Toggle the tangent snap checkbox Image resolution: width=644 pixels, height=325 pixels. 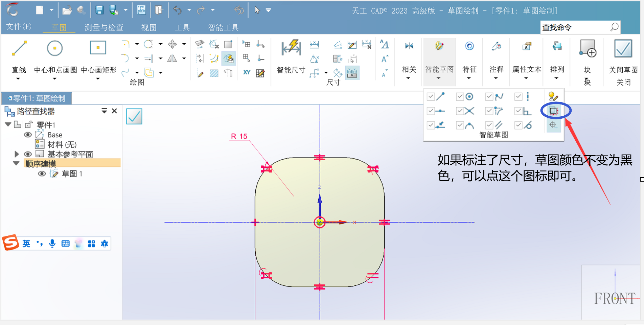518,125
